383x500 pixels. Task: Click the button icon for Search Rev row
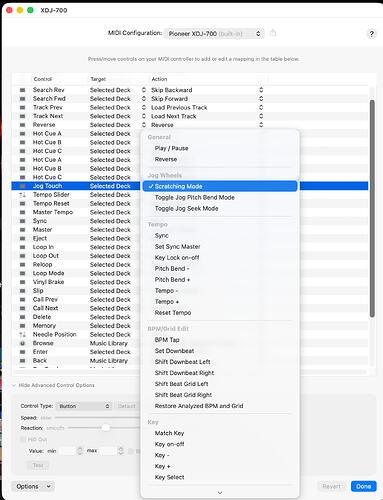click(22, 90)
